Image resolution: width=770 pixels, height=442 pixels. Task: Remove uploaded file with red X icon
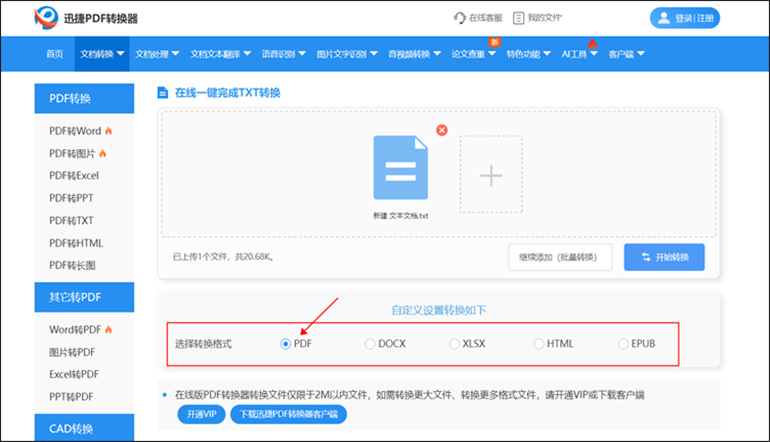click(442, 130)
